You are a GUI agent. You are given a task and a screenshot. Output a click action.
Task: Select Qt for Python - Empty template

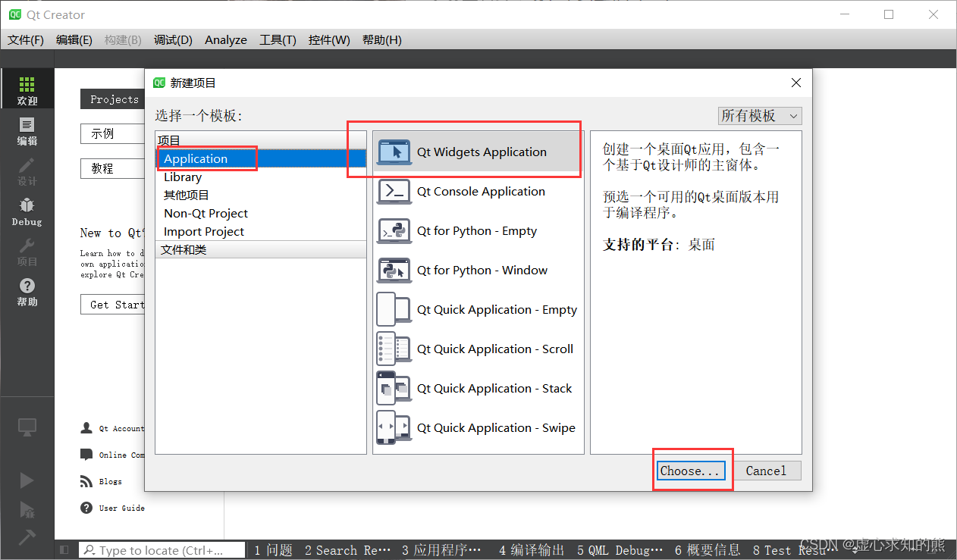478,230
